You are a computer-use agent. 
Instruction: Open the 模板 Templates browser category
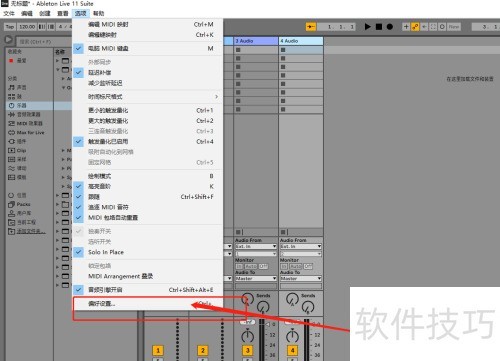(17, 177)
